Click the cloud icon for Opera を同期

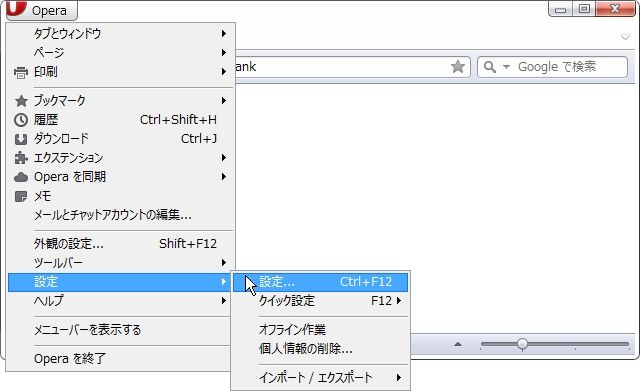point(21,177)
